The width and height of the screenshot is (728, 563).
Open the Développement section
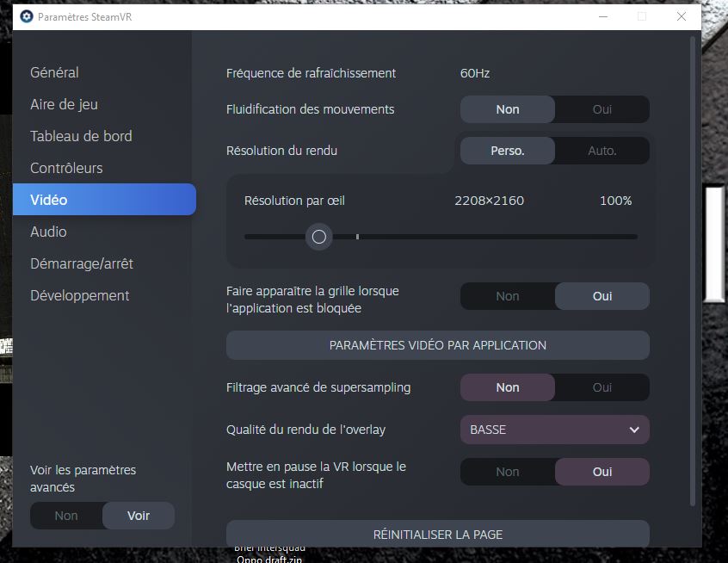click(x=80, y=295)
